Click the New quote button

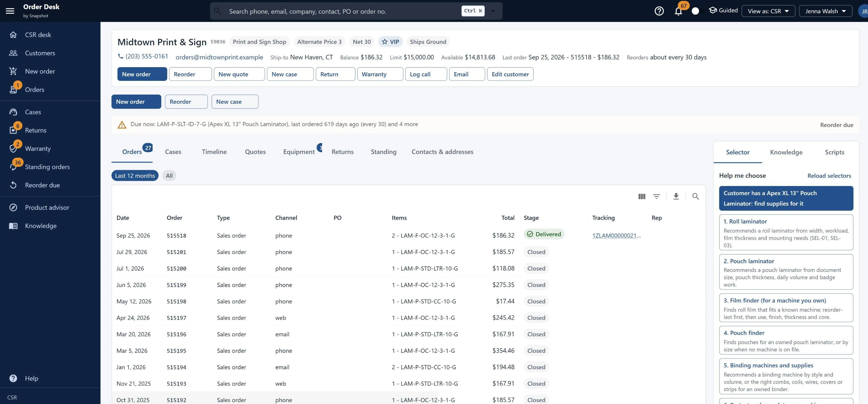tap(239, 74)
